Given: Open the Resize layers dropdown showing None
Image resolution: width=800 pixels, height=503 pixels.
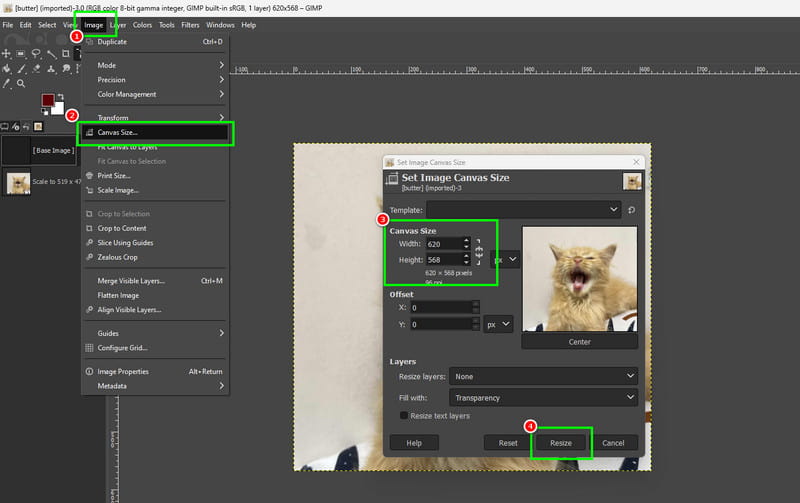Looking at the screenshot, I should pyautogui.click(x=543, y=376).
